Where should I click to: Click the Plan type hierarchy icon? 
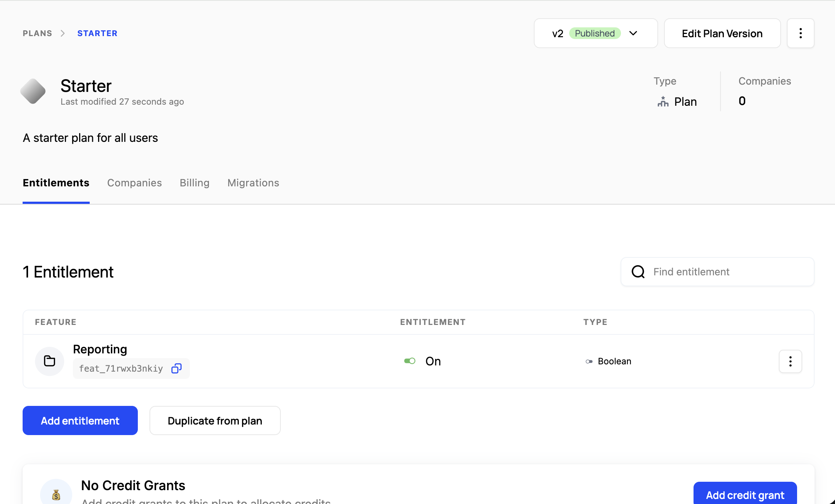point(663,102)
